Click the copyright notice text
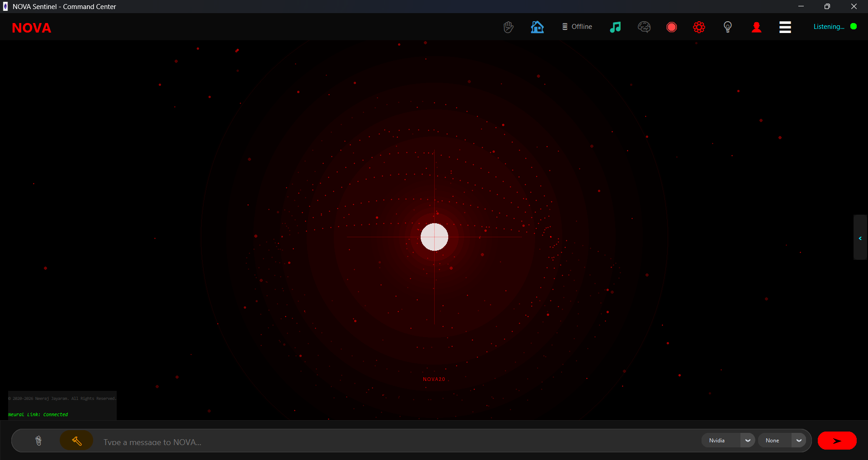 point(62,399)
